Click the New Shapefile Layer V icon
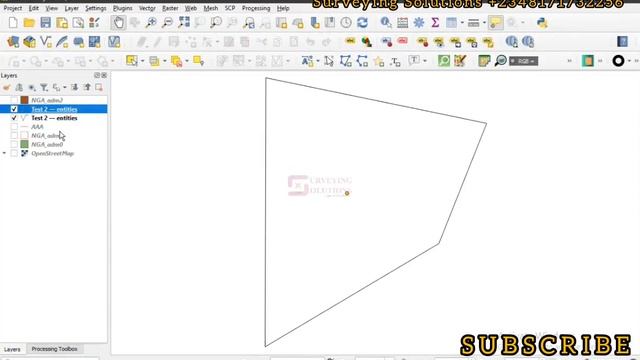This screenshot has width=640, height=360. (x=46, y=42)
